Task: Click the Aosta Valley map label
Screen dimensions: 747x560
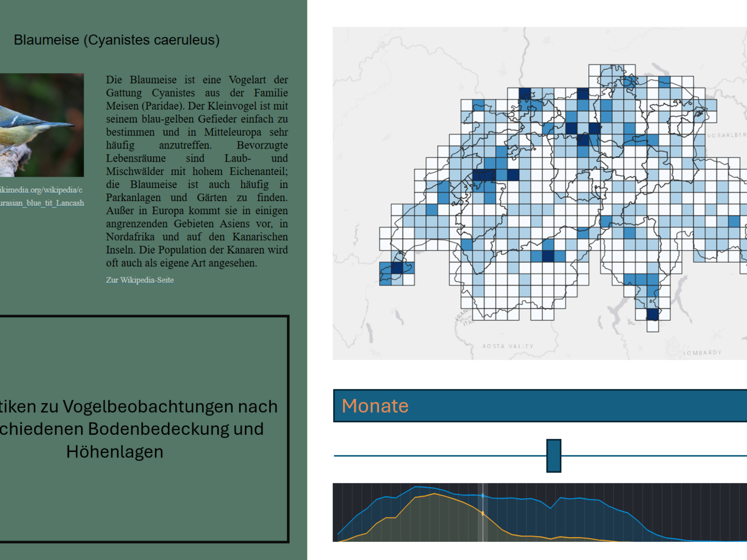Action: coord(507,346)
